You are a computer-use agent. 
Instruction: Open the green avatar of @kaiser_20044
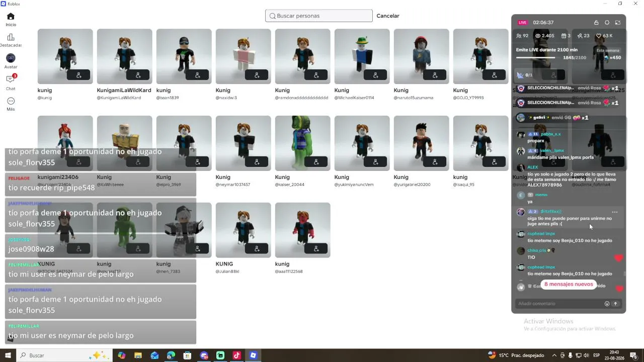tap(303, 143)
